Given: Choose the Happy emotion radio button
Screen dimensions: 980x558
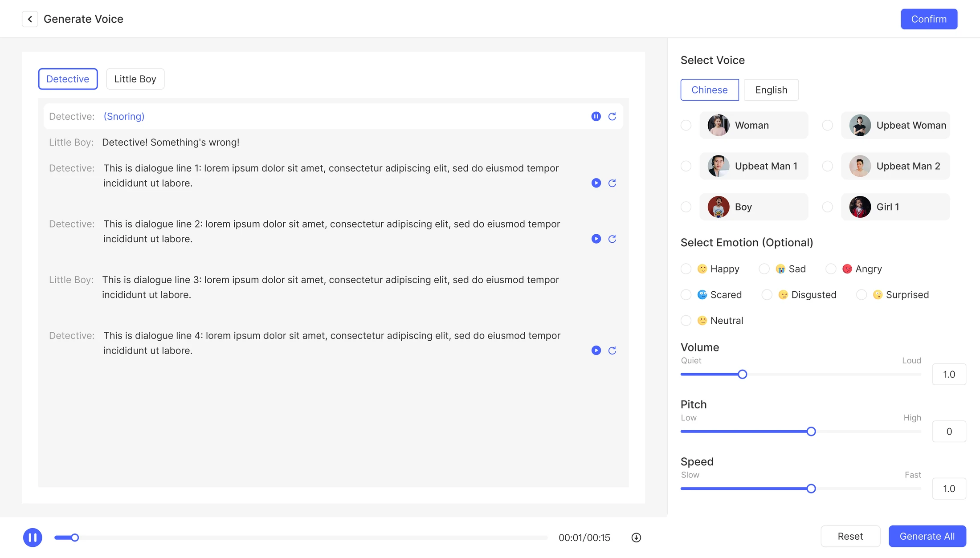Looking at the screenshot, I should [686, 269].
